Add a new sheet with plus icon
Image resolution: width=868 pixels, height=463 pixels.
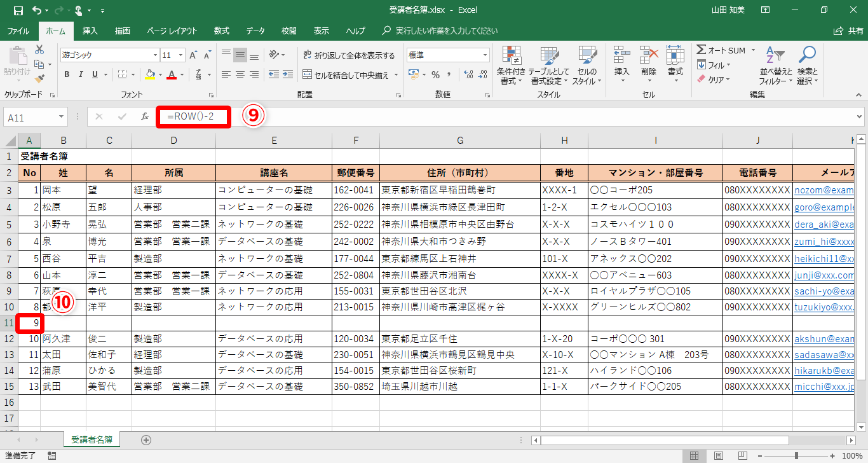pyautogui.click(x=146, y=439)
